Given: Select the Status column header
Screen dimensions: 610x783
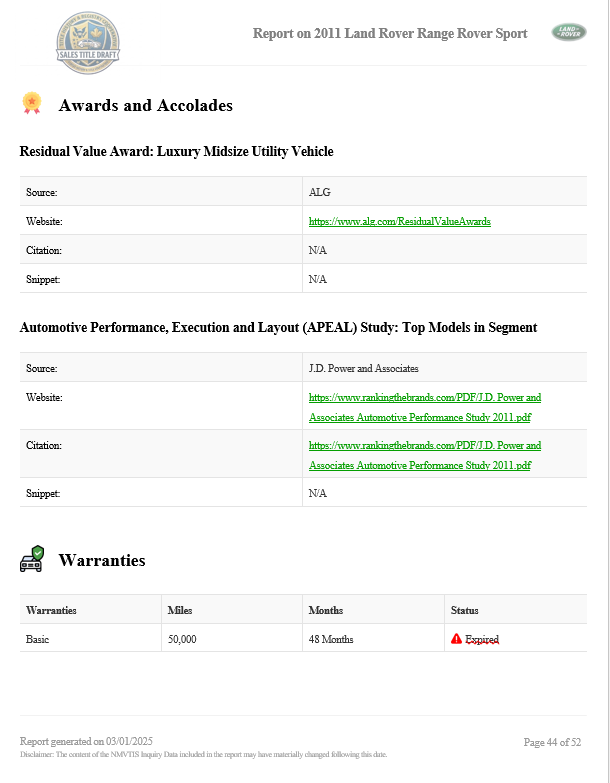Looking at the screenshot, I should (465, 610).
